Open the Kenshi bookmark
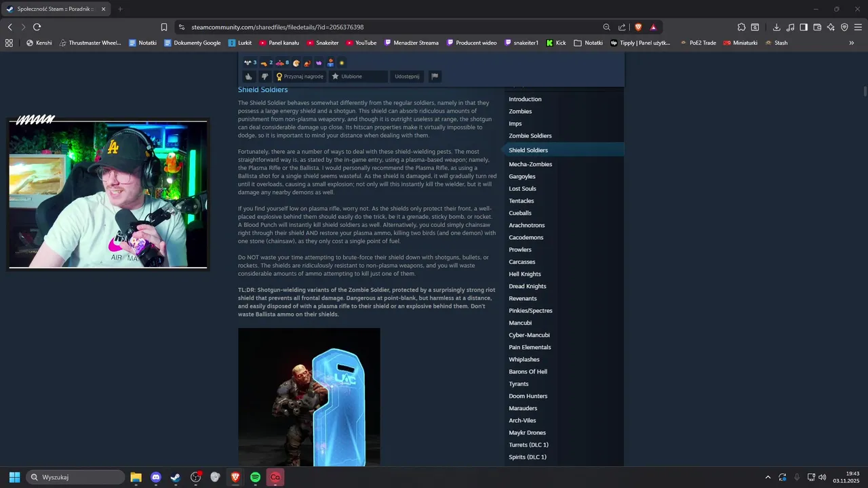868x488 pixels. pyautogui.click(x=39, y=43)
